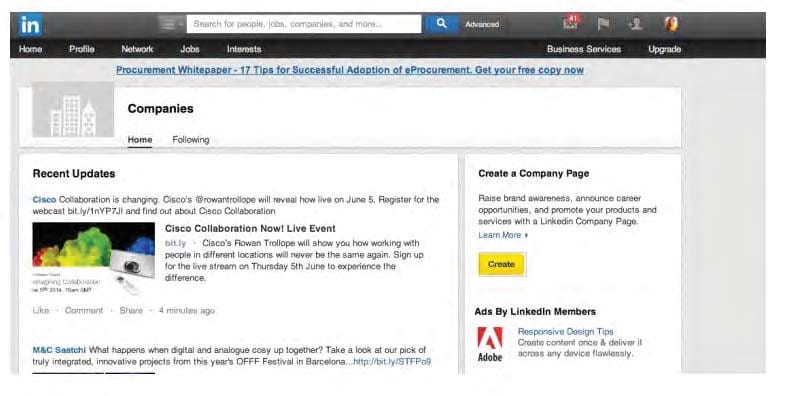
Task: Click the Companies building logo image
Action: pos(73,110)
